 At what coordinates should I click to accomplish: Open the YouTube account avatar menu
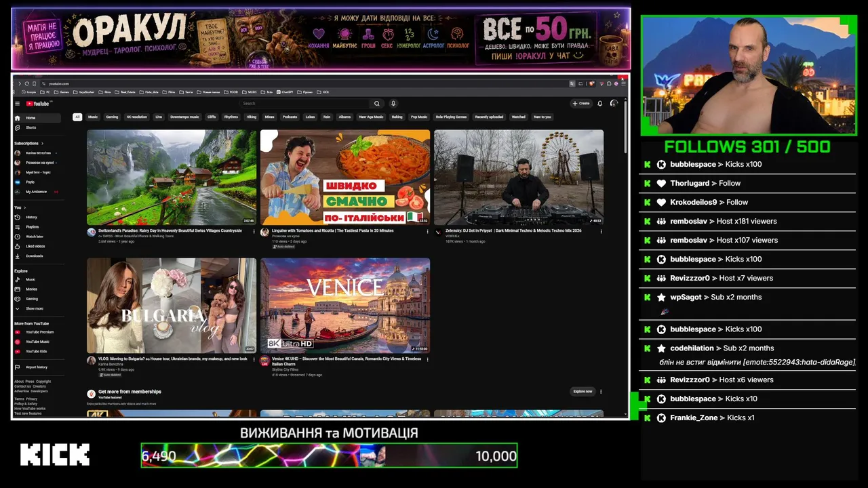[614, 104]
